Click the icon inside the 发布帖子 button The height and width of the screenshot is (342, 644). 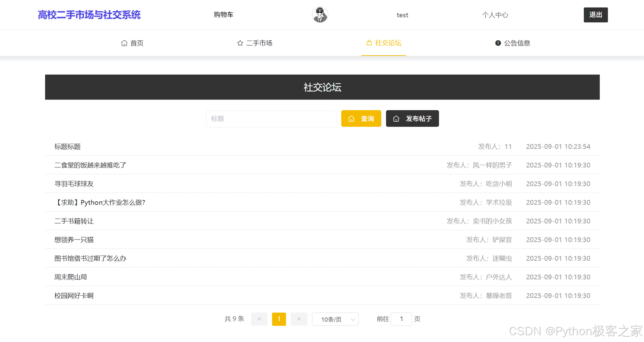click(x=396, y=119)
